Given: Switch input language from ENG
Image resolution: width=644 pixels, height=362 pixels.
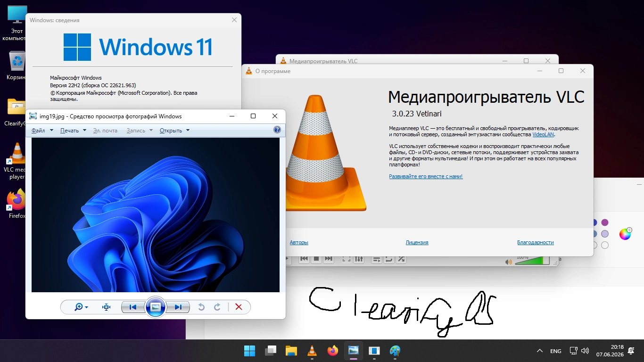Looking at the screenshot, I should pyautogui.click(x=556, y=351).
